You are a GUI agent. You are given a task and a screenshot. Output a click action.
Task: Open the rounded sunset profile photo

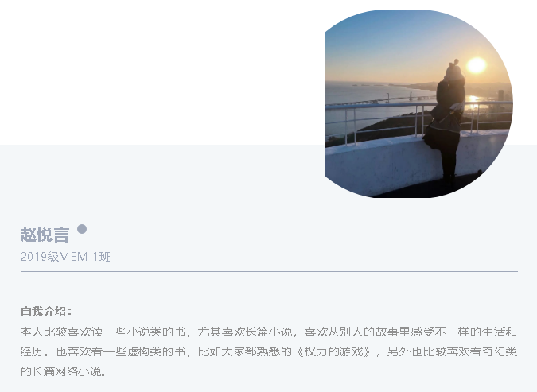[418, 103]
